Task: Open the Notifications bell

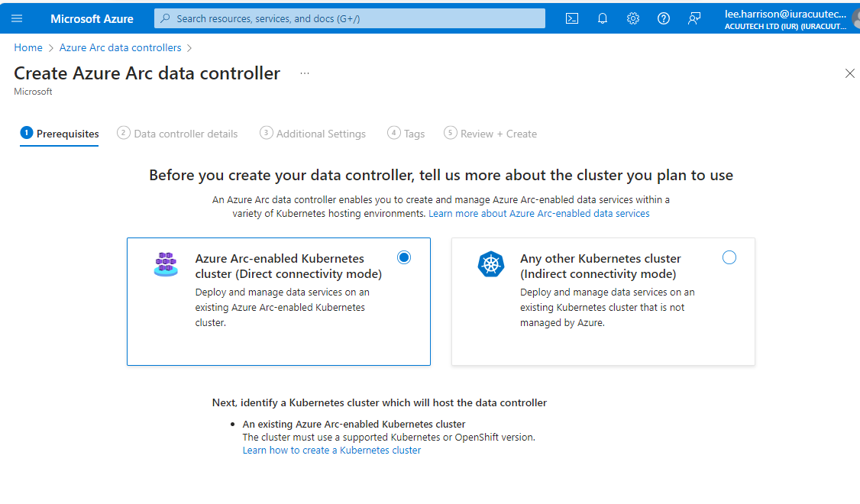Action: coord(602,18)
